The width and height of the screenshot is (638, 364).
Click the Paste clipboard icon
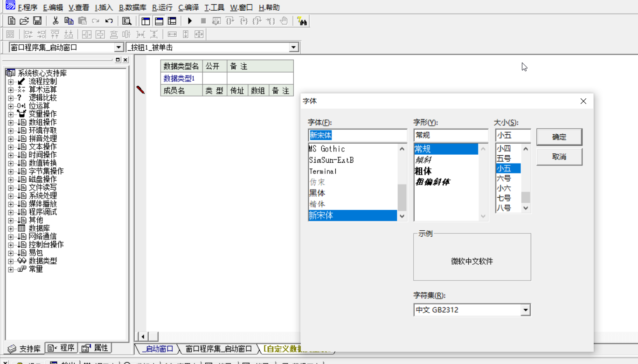[83, 21]
